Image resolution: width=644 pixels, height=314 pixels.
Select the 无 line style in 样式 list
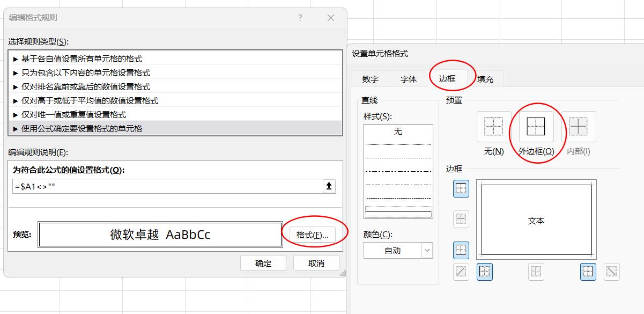click(x=398, y=132)
